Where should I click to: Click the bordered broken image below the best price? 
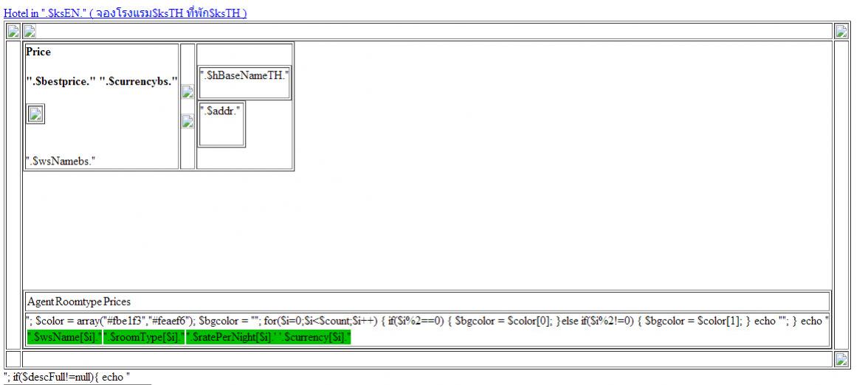point(36,114)
